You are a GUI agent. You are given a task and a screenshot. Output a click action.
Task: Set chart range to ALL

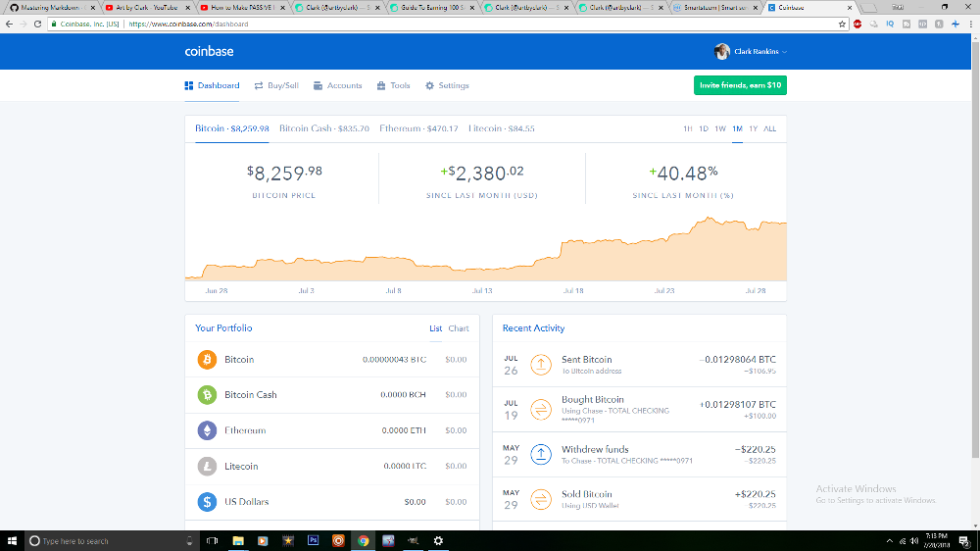(x=770, y=128)
